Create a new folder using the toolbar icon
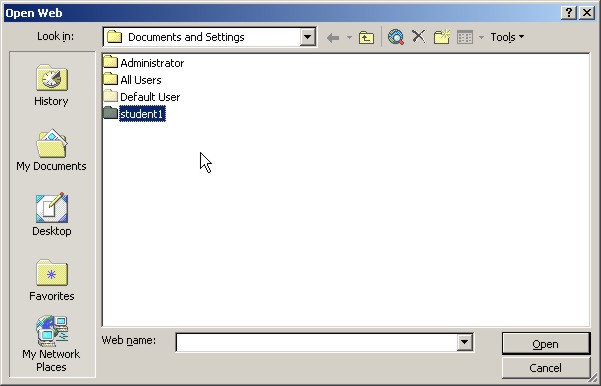Image resolution: width=601 pixels, height=386 pixels. click(442, 37)
